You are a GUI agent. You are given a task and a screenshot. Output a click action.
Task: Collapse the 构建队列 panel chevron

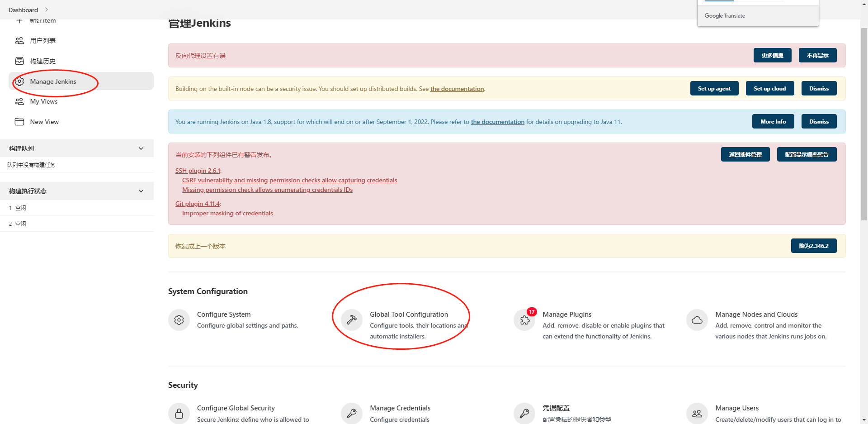[x=141, y=148]
